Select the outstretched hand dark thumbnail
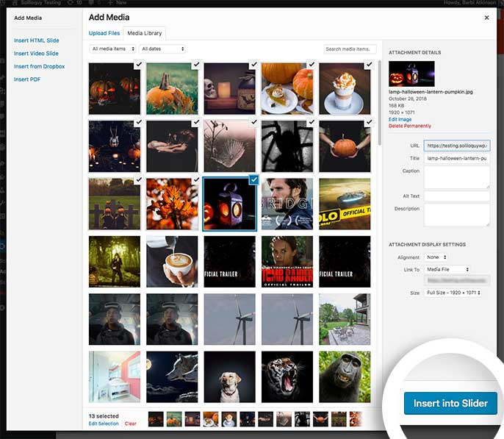Screen dimensions: 504x439 (172, 146)
